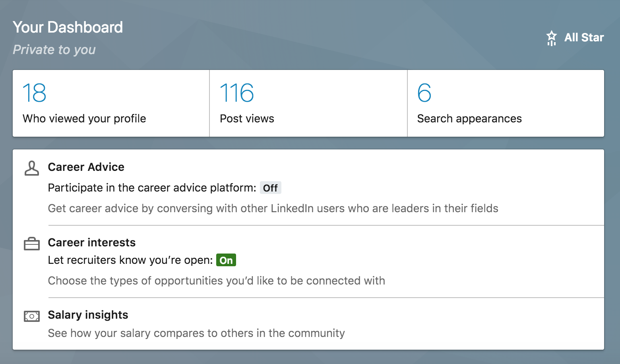
Task: Open the Who viewed your profile card
Action: tap(111, 103)
